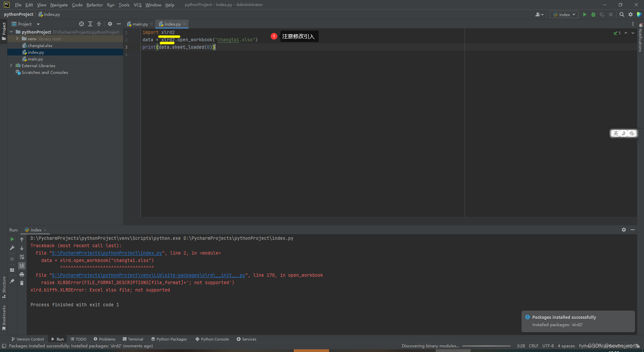Open the JetBrains toolbox colorful icon

[x=639, y=14]
